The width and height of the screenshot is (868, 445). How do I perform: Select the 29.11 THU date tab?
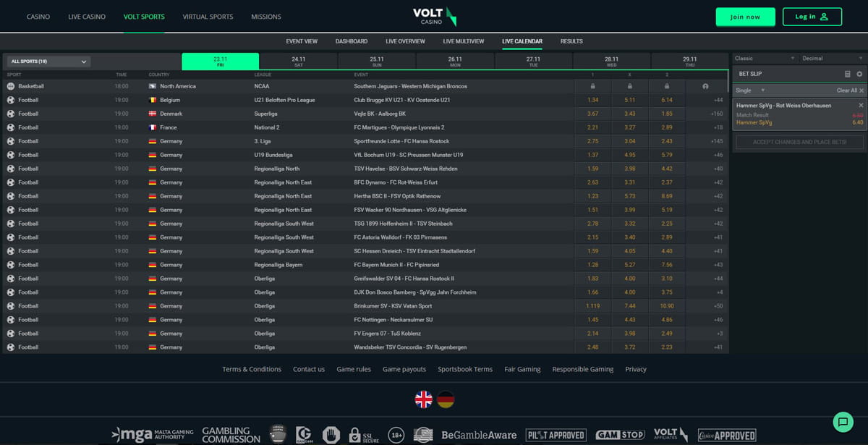click(689, 62)
